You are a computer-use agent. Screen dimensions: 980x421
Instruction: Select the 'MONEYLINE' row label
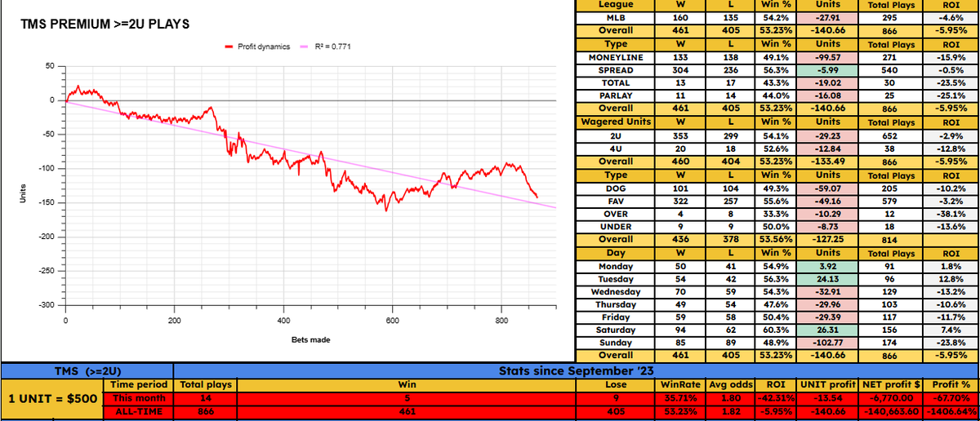pos(616,57)
